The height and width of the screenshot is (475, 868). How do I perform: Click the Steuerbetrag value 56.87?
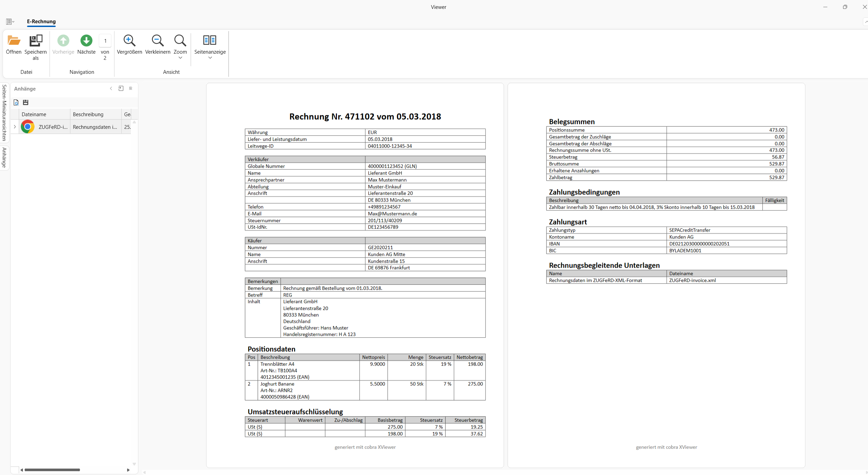pyautogui.click(x=778, y=157)
